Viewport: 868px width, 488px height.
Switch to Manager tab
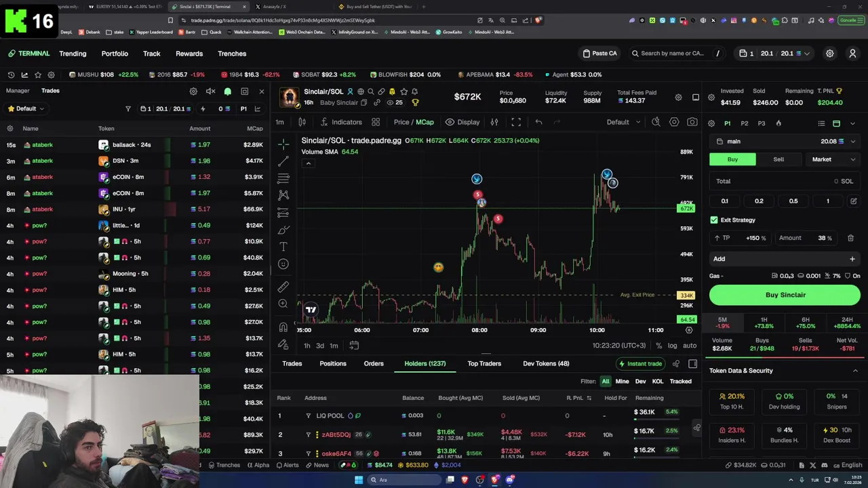click(x=18, y=91)
